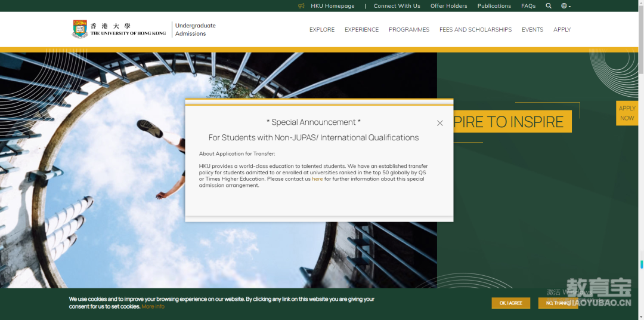Open the search magnifier icon
Image resolution: width=644 pixels, height=320 pixels.
[549, 6]
